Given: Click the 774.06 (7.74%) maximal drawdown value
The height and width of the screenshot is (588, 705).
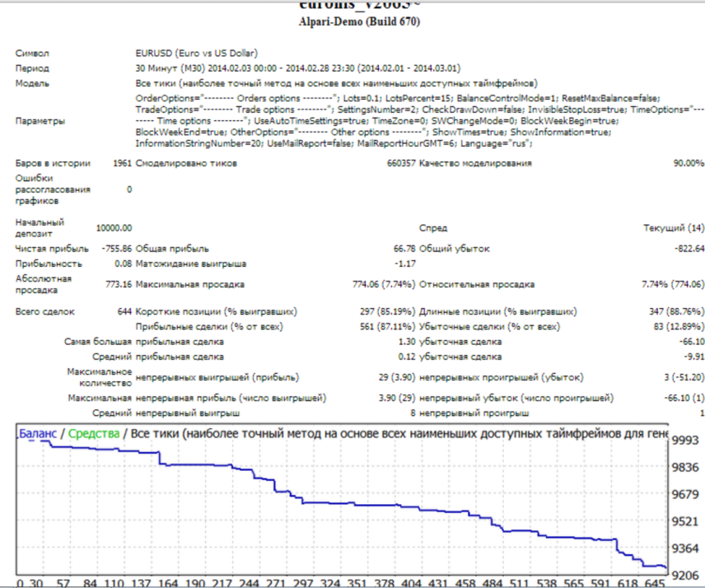Looking at the screenshot, I should (384, 285).
